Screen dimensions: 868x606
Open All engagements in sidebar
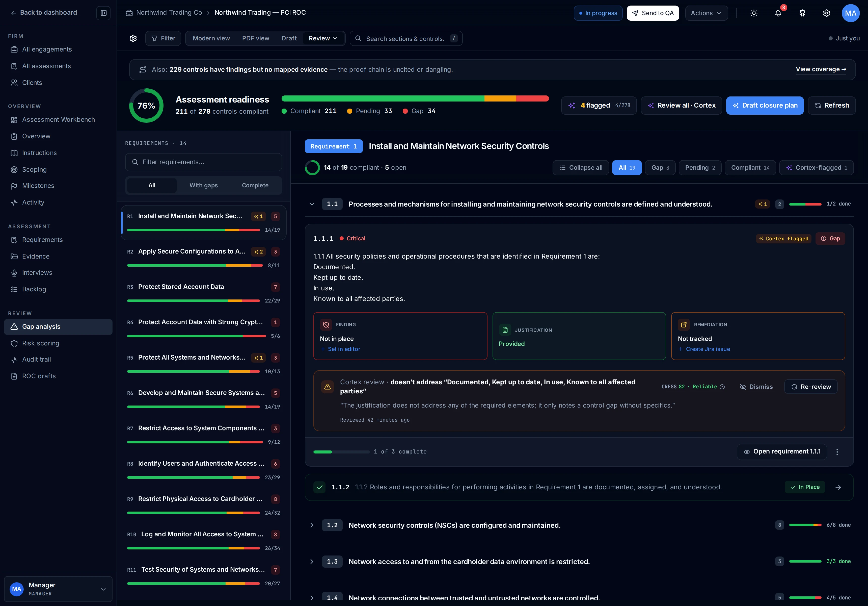point(58,49)
